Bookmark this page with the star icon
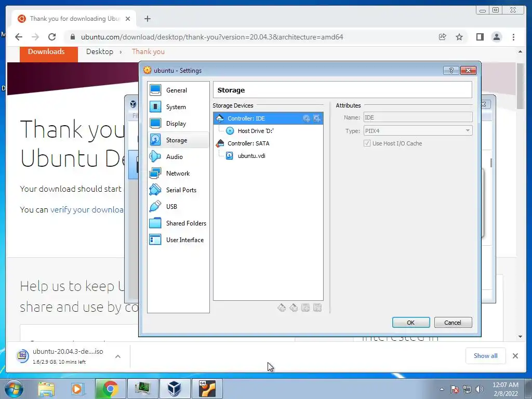The height and width of the screenshot is (399, 532). pyautogui.click(x=459, y=37)
